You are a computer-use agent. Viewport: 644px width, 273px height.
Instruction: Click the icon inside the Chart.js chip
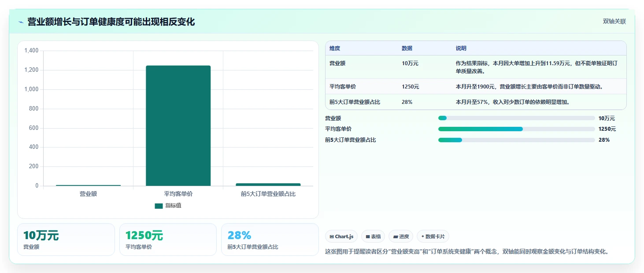(x=332, y=237)
